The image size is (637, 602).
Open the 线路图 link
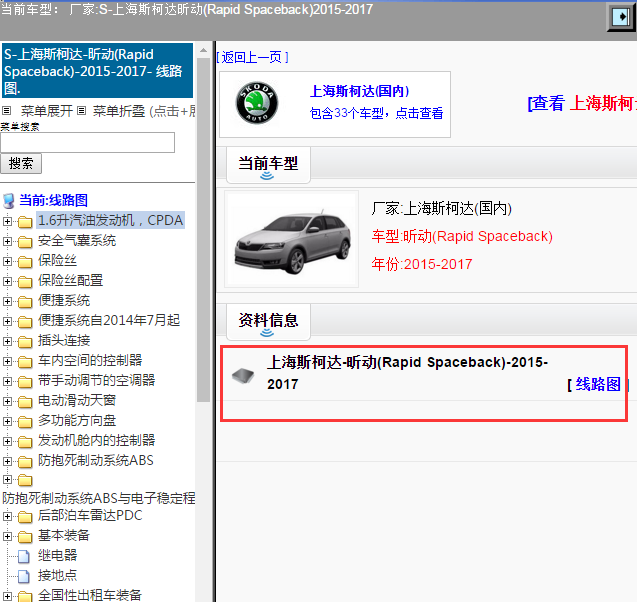598,384
